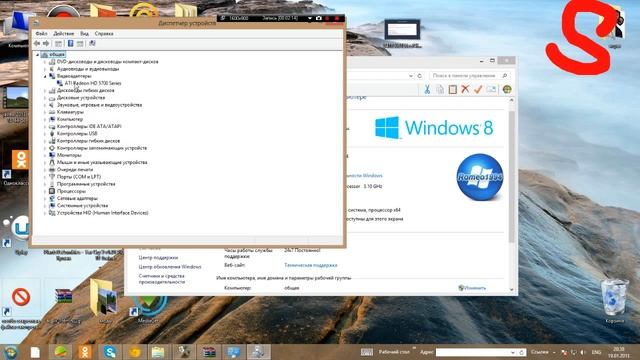Click the Start orb on the taskbar
Image resolution: width=640 pixels, height=360 pixels.
point(10,352)
